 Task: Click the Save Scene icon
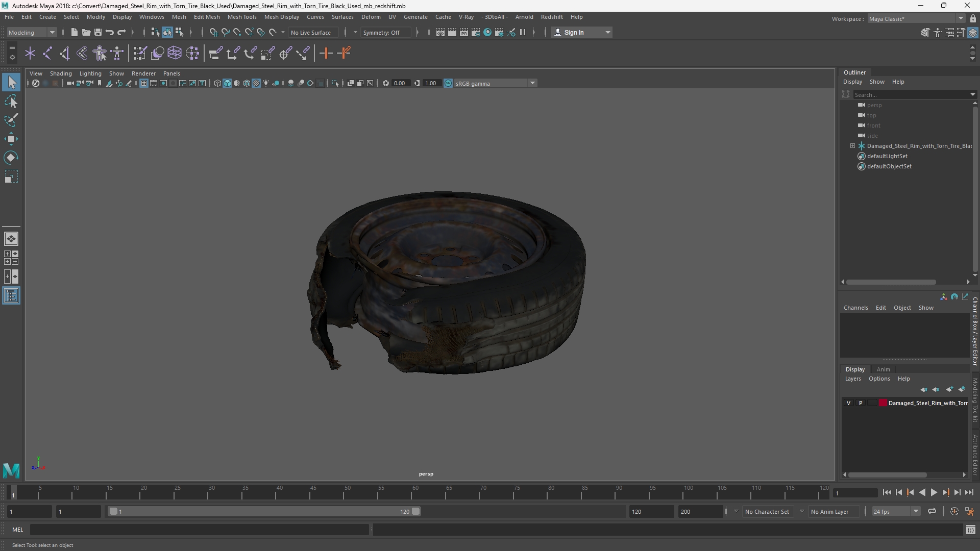pos(97,32)
